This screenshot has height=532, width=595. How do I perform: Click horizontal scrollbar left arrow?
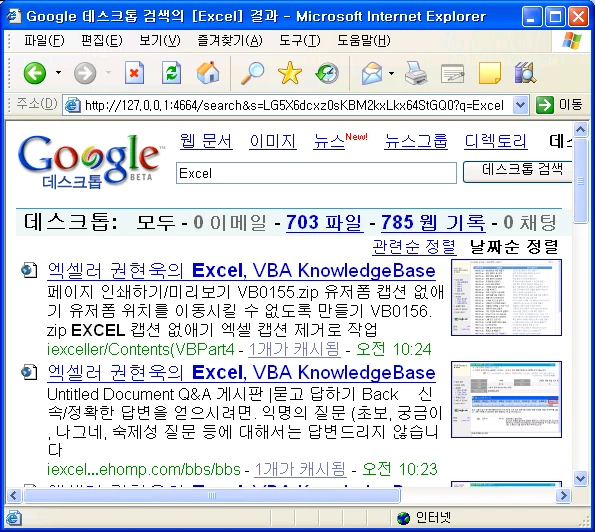14,495
